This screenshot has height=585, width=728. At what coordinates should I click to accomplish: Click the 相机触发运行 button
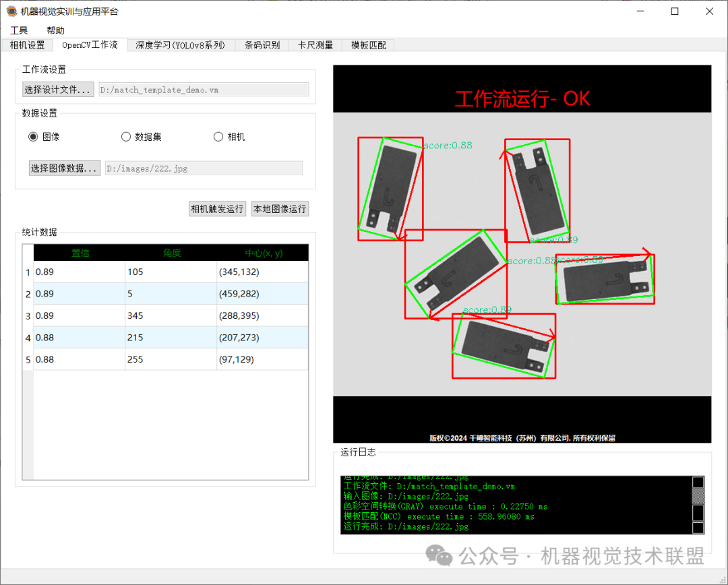pos(217,209)
